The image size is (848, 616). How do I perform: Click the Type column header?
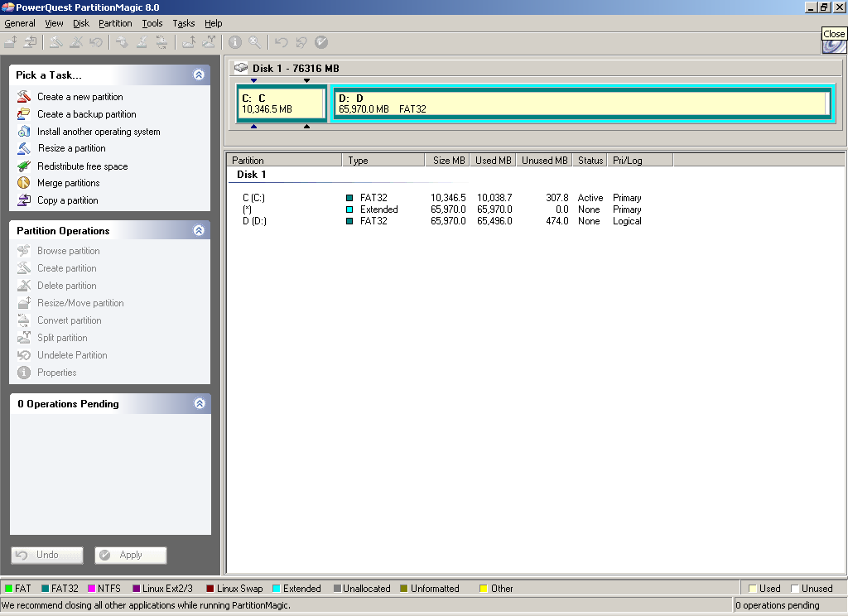click(x=383, y=160)
